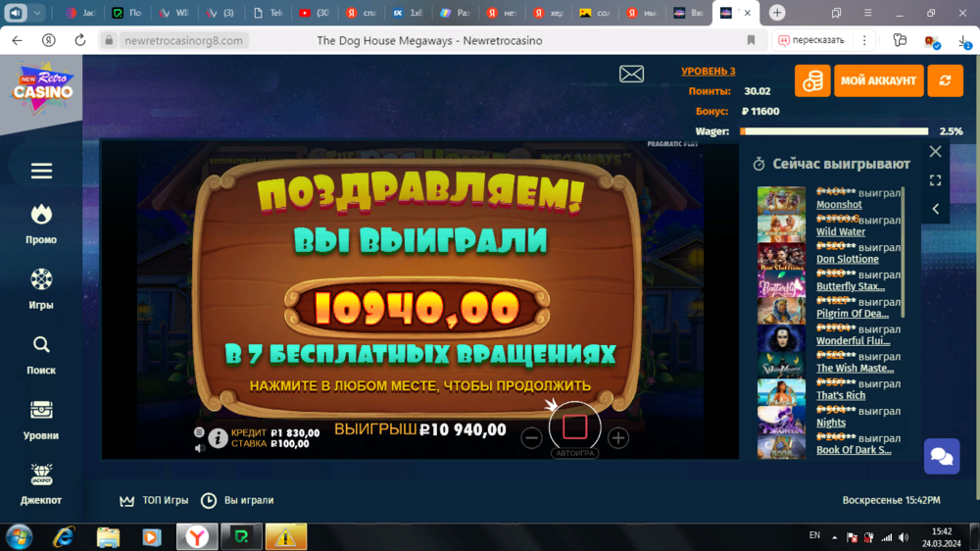Open the messages envelope icon
This screenshot has height=551, width=980.
tap(631, 74)
